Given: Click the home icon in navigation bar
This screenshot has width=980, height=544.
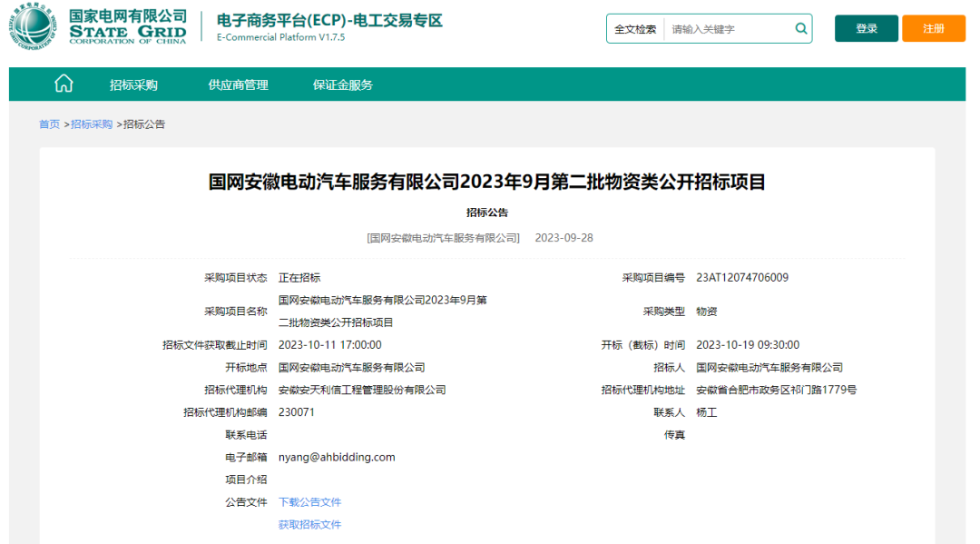Looking at the screenshot, I should coord(64,84).
